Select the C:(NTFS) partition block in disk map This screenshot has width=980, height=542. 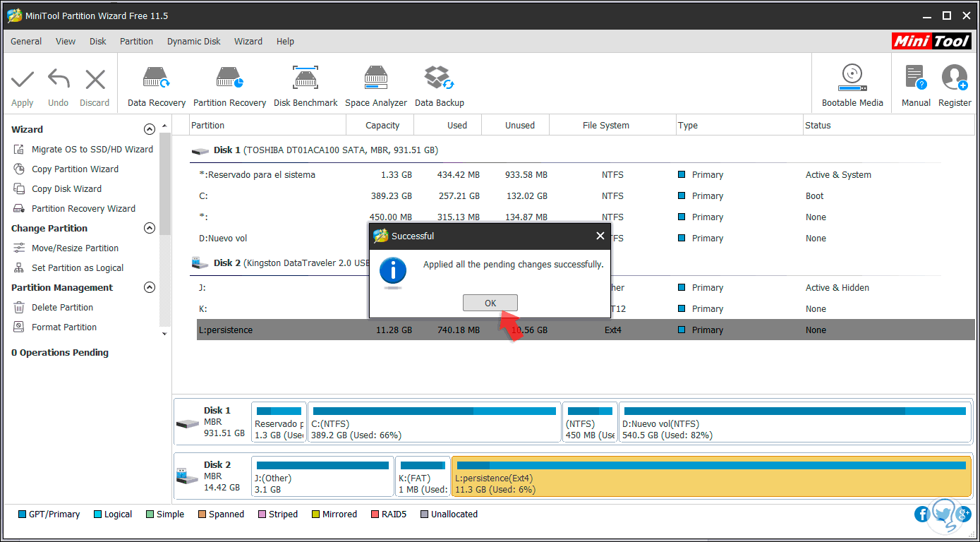pyautogui.click(x=435, y=422)
